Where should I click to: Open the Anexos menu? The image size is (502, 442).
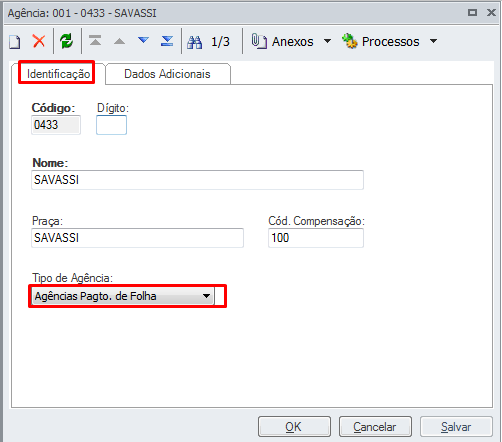tap(293, 42)
